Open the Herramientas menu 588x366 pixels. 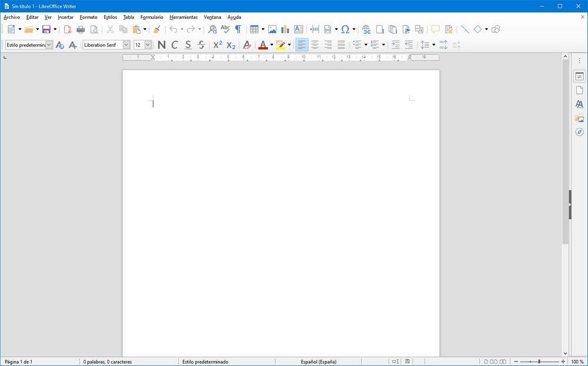pyautogui.click(x=183, y=17)
